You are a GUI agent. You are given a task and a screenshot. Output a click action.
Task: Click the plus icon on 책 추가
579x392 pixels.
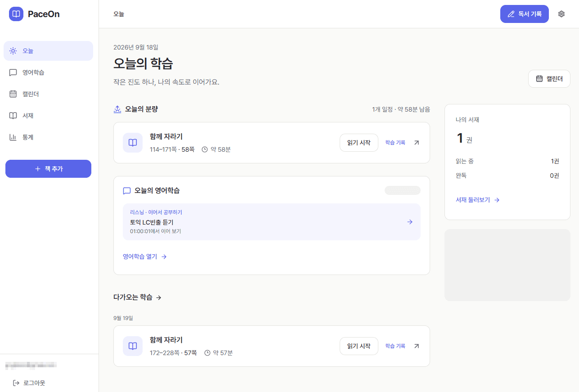(x=38, y=169)
